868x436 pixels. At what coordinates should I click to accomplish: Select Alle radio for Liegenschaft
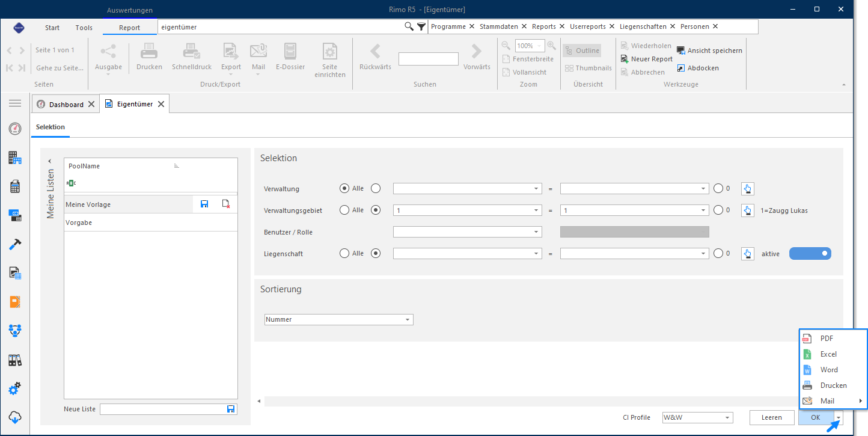tap(344, 253)
